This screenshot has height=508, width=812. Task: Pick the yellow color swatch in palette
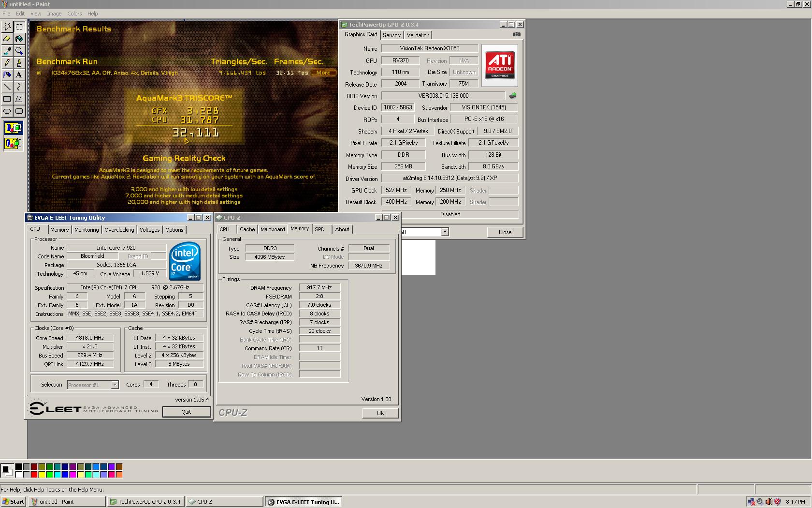[42, 475]
